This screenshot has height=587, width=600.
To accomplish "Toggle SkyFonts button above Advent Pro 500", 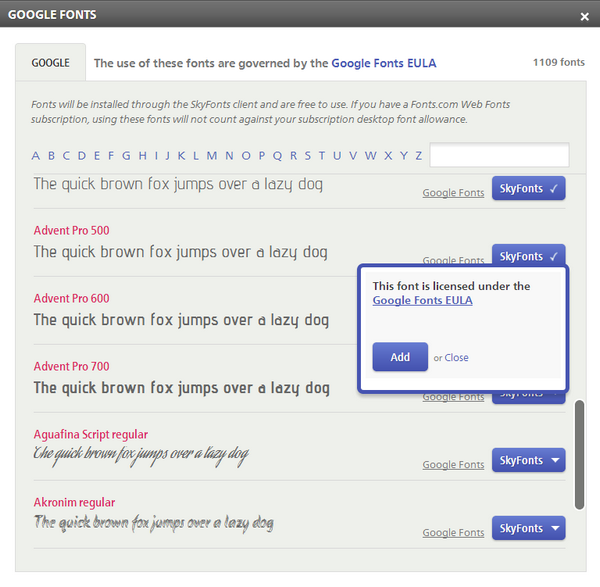I will click(x=528, y=188).
